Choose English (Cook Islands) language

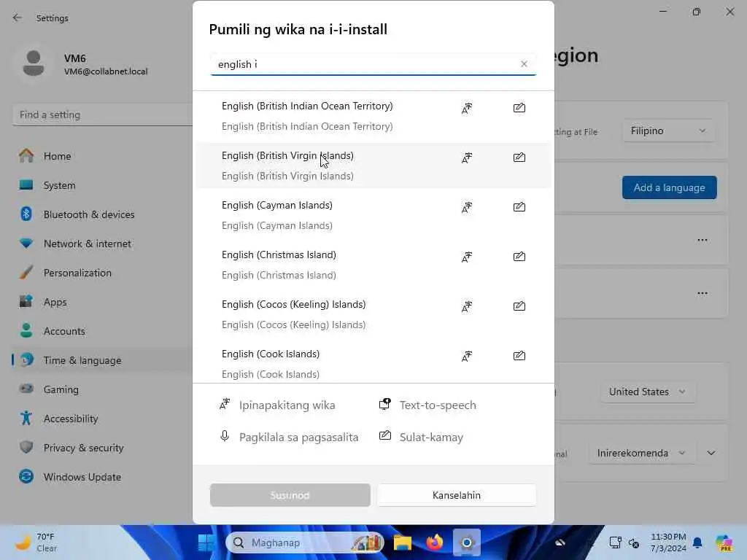click(373, 362)
